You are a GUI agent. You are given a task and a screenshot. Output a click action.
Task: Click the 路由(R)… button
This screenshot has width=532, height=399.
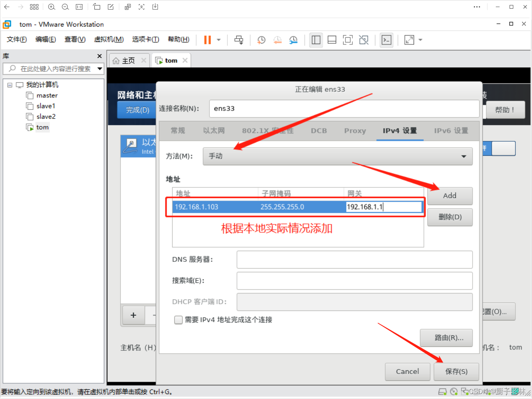point(446,338)
